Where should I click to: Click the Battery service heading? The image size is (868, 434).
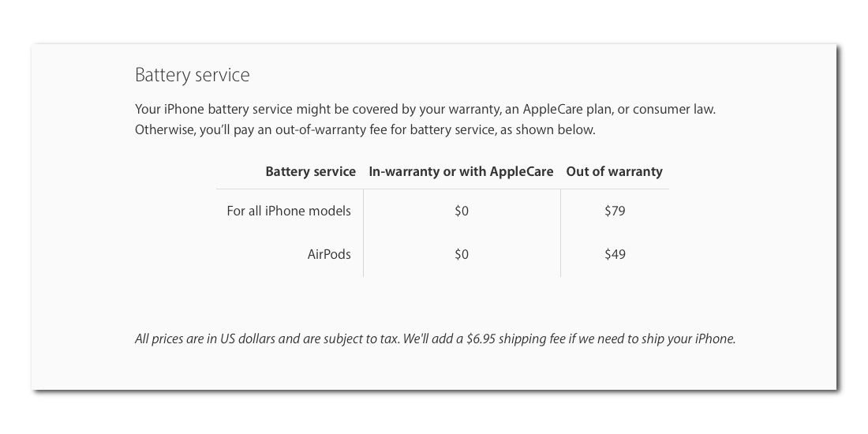pyautogui.click(x=192, y=75)
